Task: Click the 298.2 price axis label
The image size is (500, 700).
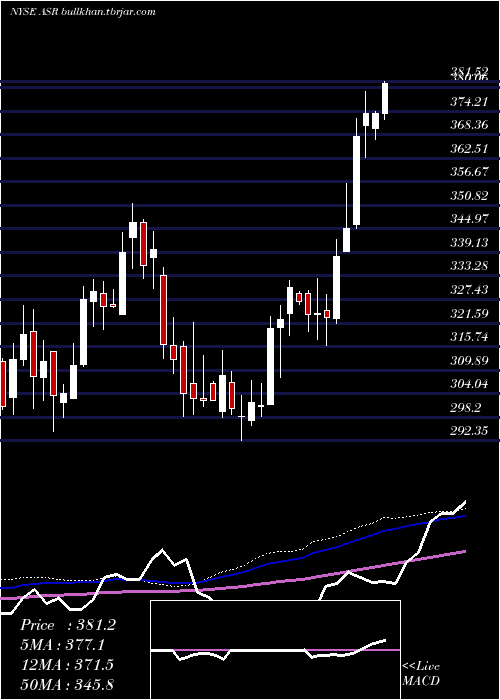Action: point(467,408)
